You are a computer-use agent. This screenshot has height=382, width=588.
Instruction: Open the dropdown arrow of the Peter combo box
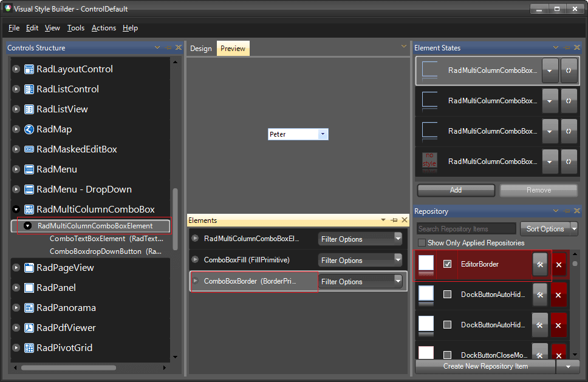[x=323, y=134]
